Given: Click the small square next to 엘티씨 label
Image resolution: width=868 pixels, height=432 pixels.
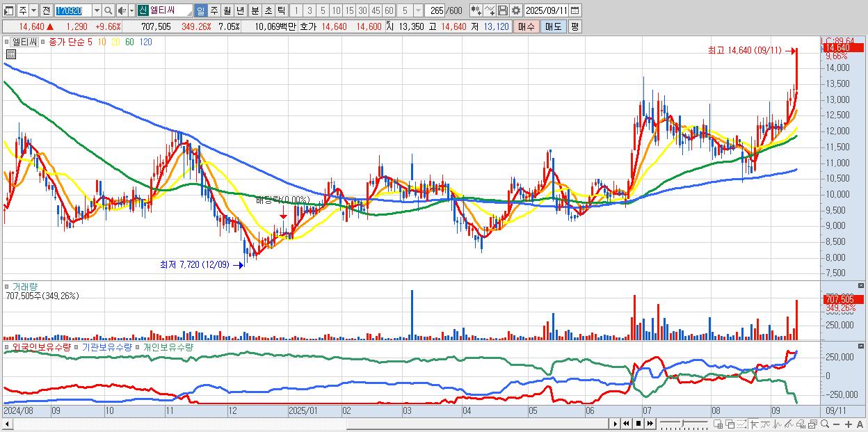Looking at the screenshot, I should click(x=8, y=42).
